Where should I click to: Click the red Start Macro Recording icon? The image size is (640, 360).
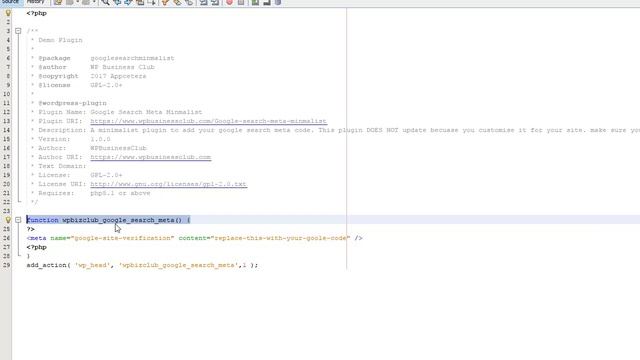[229, 2]
